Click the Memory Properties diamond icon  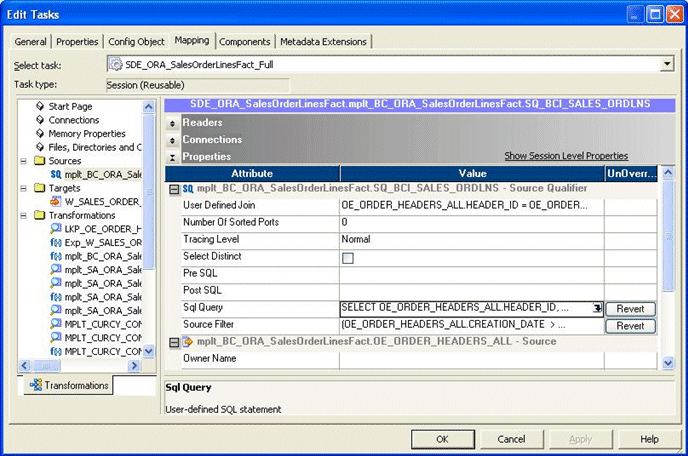[40, 133]
